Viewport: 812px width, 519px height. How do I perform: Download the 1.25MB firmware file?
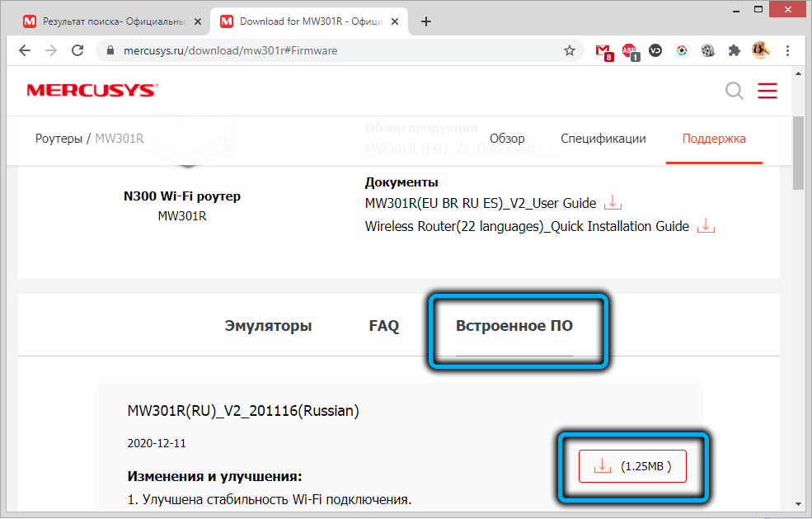coord(631,466)
